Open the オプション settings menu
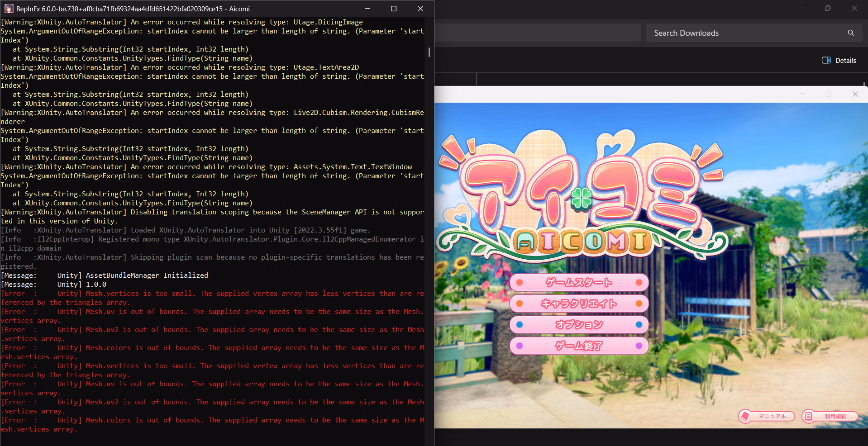 [579, 325]
